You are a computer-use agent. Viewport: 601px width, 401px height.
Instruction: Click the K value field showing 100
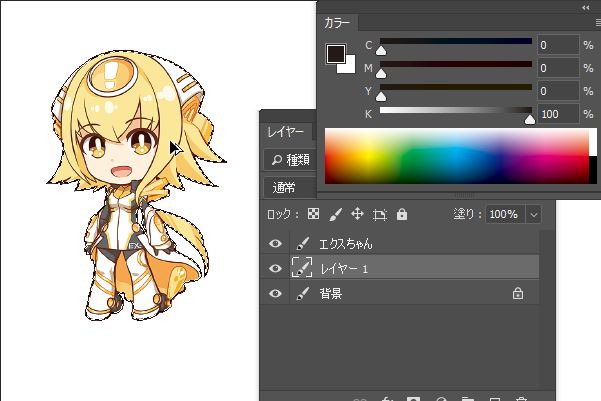(x=558, y=114)
